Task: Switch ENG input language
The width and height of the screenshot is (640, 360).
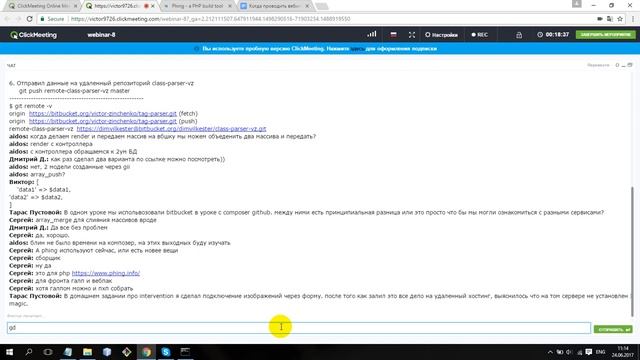Action: point(600,352)
